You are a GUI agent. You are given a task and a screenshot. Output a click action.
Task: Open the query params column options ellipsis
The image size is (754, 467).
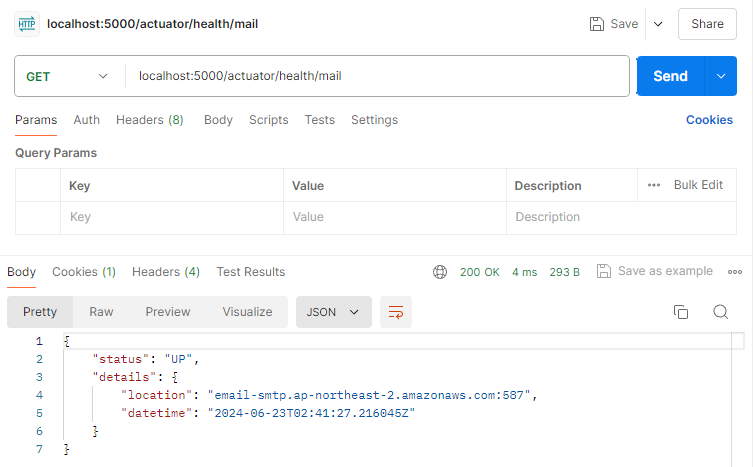pos(654,185)
